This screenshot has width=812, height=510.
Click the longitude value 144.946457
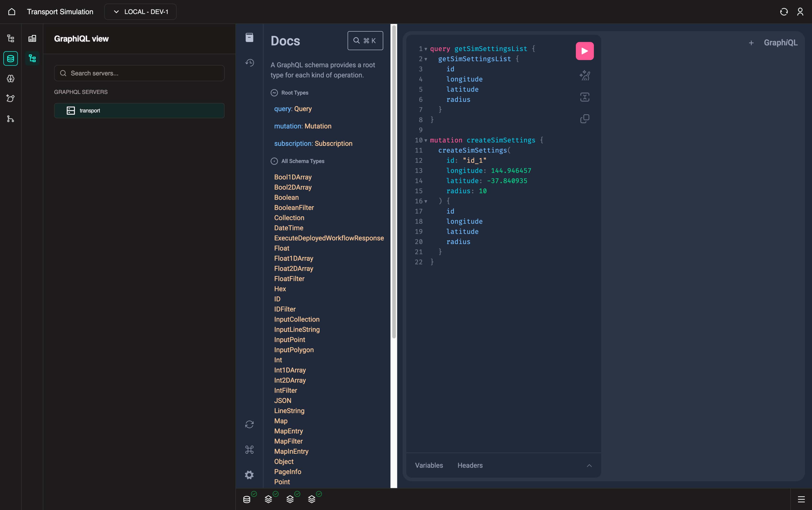tap(511, 171)
